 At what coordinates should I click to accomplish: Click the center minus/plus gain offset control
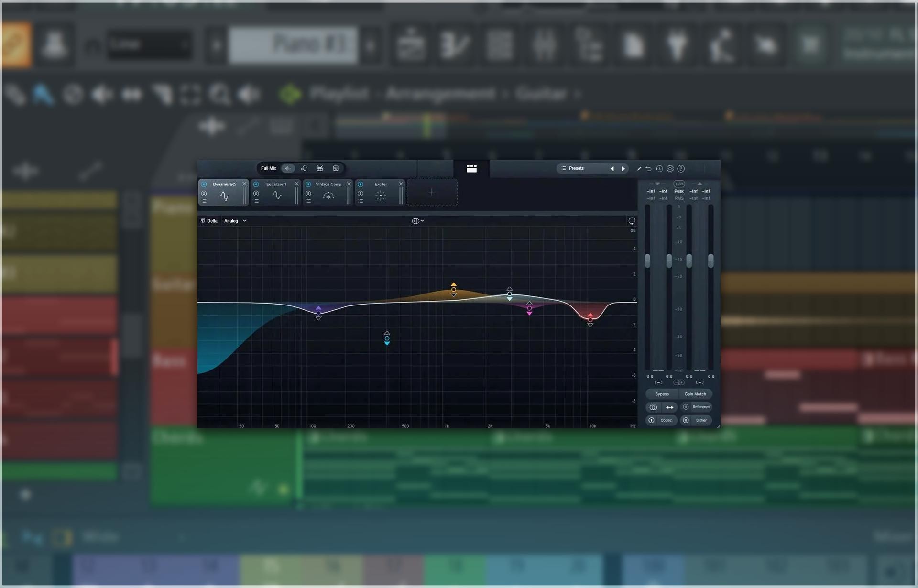click(679, 382)
